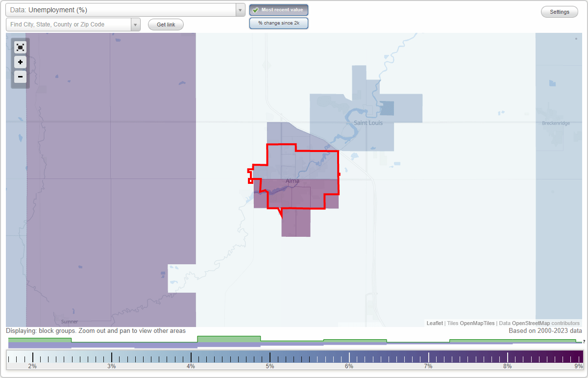Zoom out using the minus icon
Viewport: 588px width, 378px height.
(20, 77)
